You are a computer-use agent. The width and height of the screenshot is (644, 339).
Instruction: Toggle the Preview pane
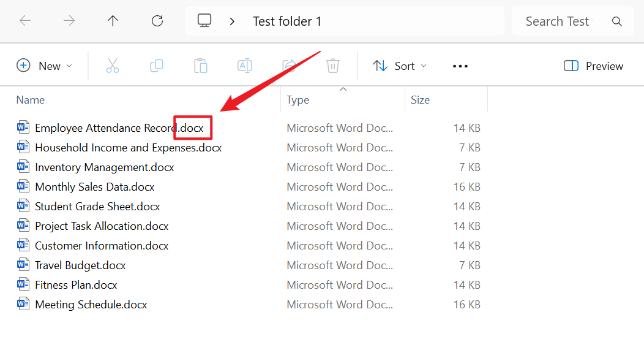593,66
